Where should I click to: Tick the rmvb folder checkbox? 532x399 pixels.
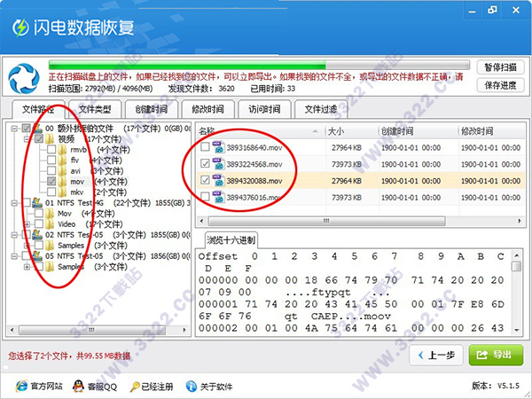[x=50, y=150]
